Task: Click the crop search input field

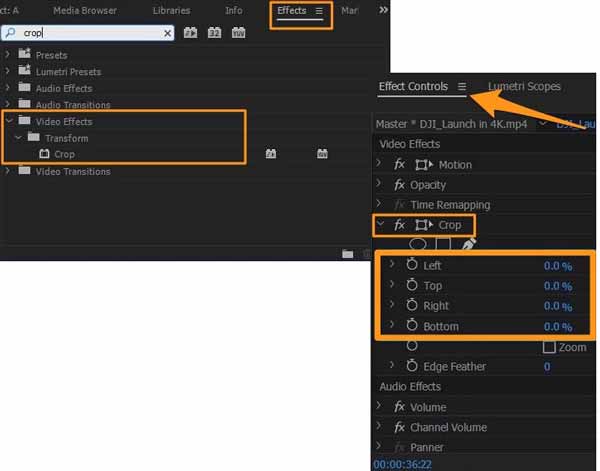Action: click(x=90, y=33)
